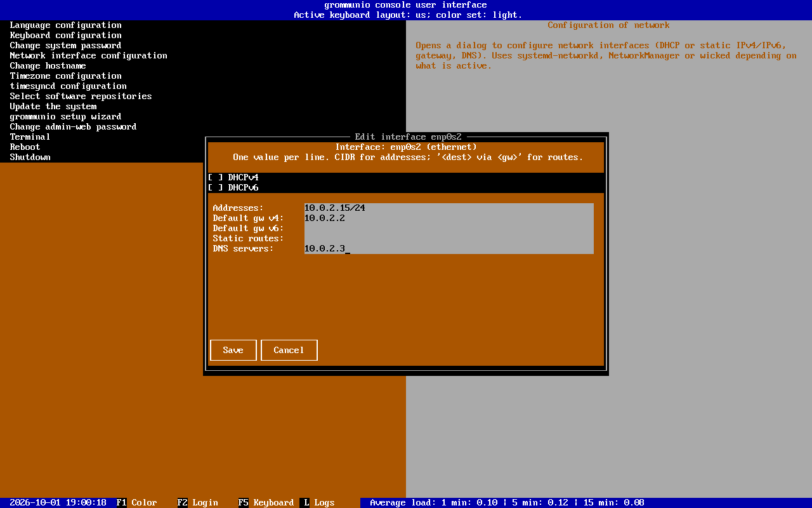812x508 pixels.
Task: Click F2 Login in the footer
Action: tap(198, 503)
